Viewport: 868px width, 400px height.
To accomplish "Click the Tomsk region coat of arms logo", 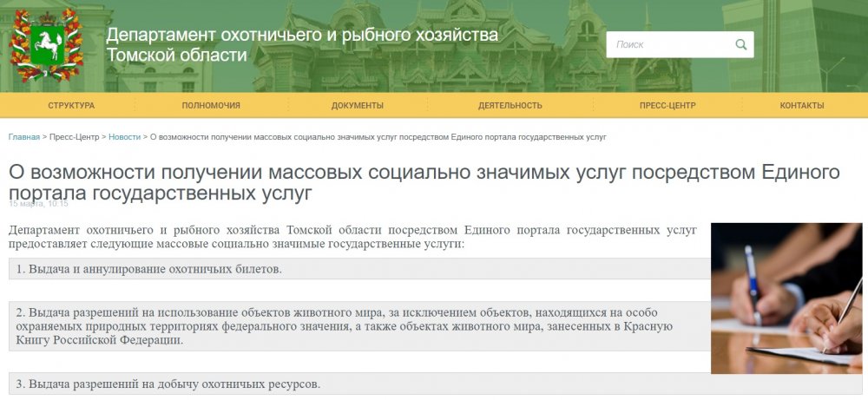I will coord(46,45).
